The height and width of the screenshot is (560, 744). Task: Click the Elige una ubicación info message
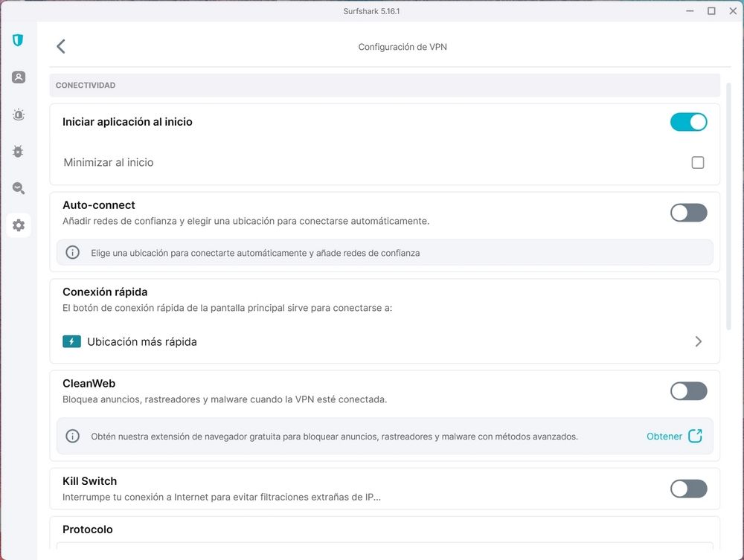255,253
